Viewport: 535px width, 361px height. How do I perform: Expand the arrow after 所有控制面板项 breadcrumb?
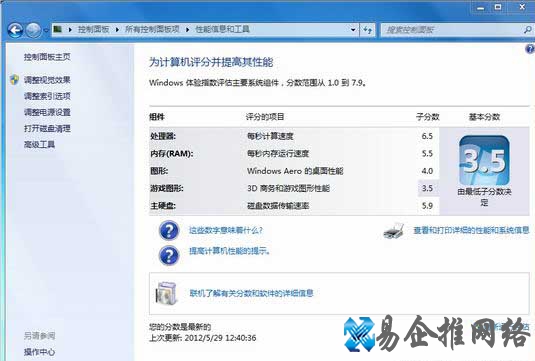(x=187, y=30)
